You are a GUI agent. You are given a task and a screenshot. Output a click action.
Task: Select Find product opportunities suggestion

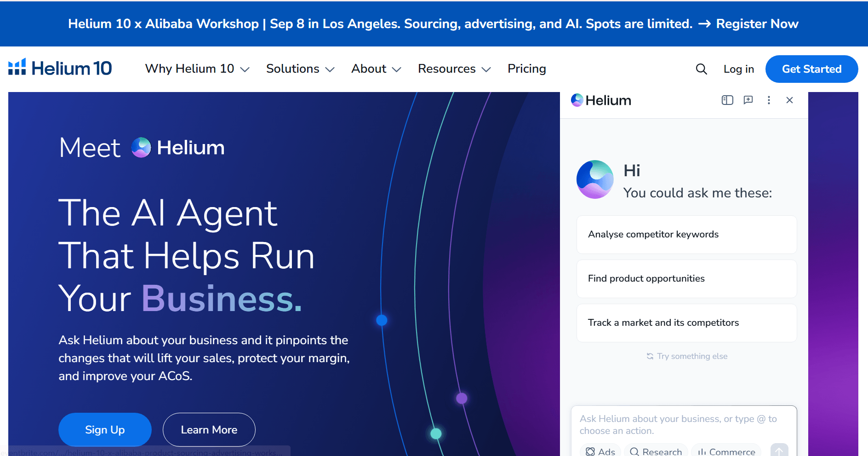coord(686,278)
